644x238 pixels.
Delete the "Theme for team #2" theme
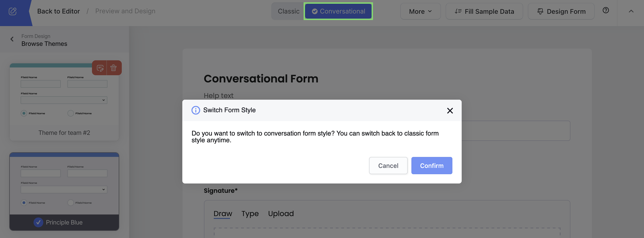point(113,68)
